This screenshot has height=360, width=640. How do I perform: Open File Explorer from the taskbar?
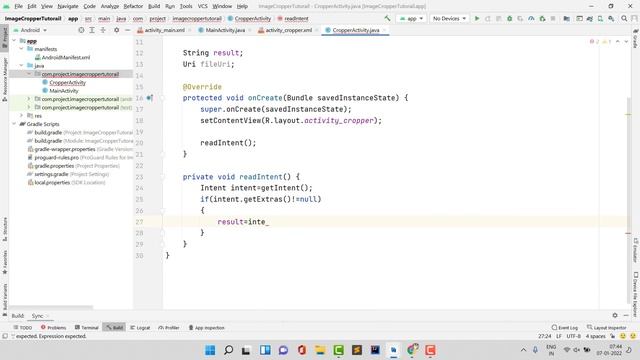coord(320,350)
